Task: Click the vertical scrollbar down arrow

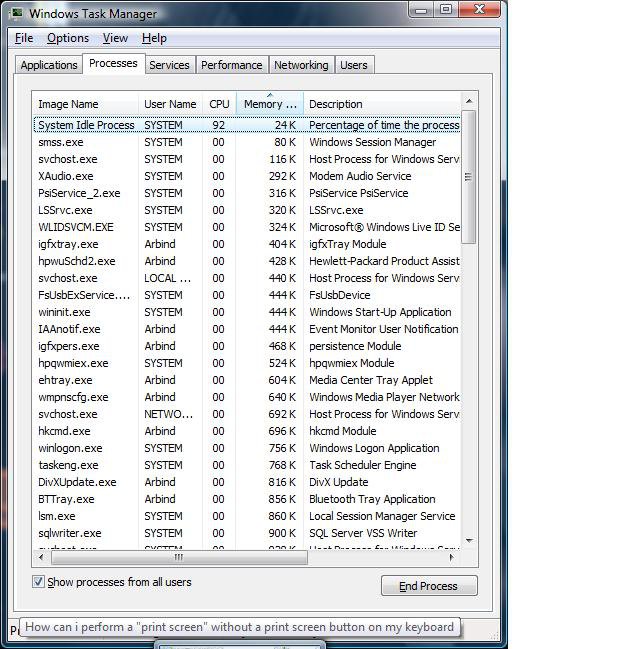Action: [x=469, y=541]
